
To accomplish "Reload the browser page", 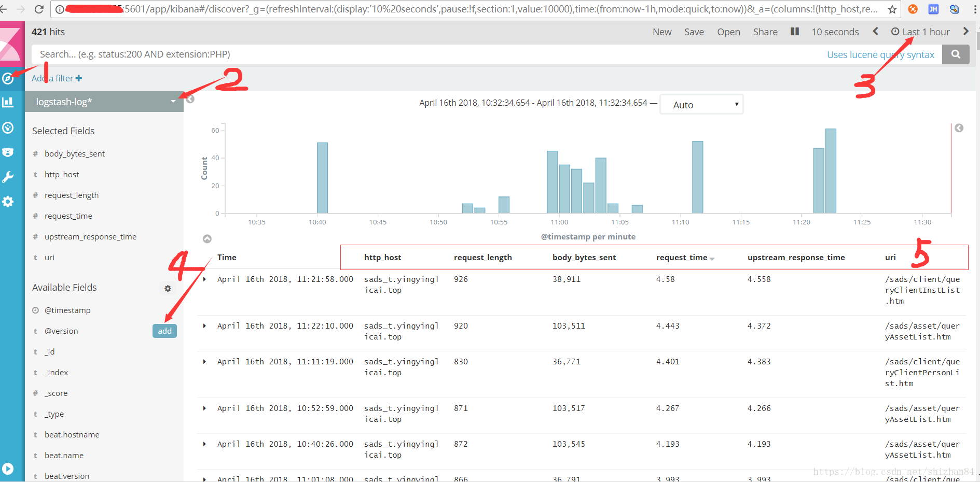I will [x=38, y=9].
